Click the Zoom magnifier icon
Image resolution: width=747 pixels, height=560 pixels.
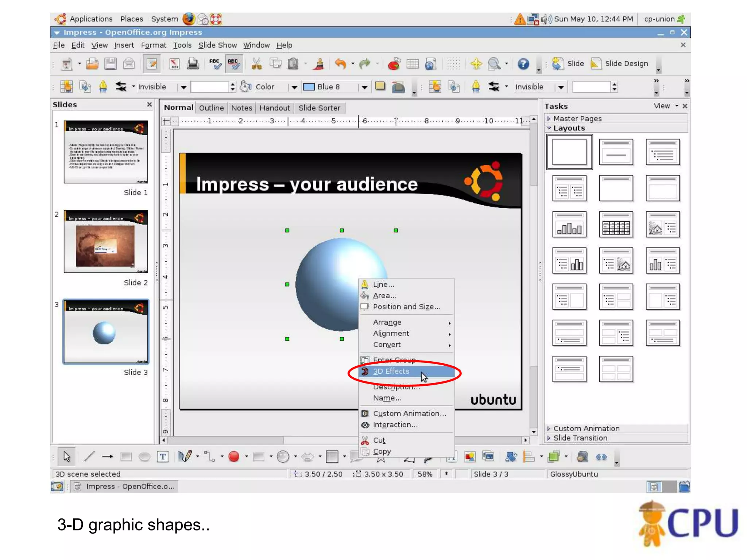click(x=494, y=64)
